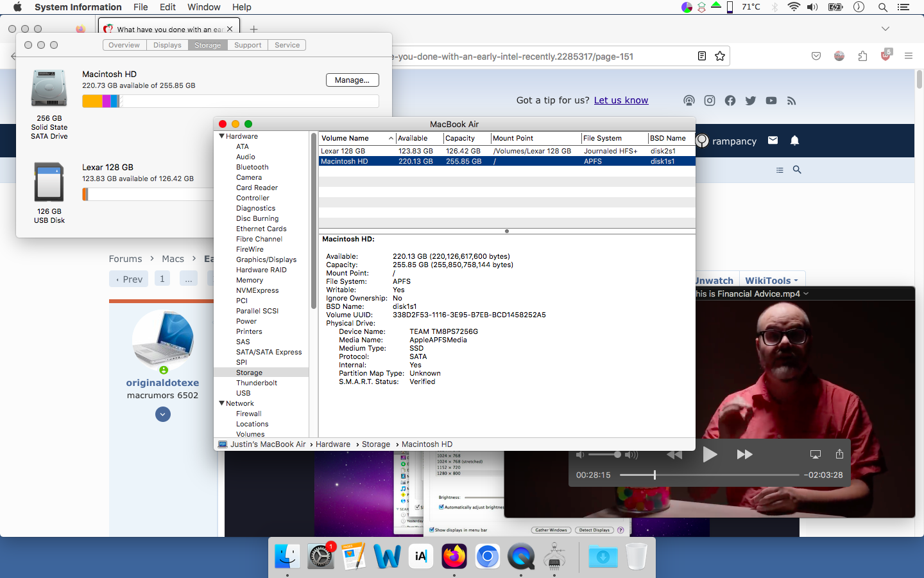Viewport: 924px width, 578px height.
Task: Open the uBlock Origin shield icon
Action: (x=886, y=55)
